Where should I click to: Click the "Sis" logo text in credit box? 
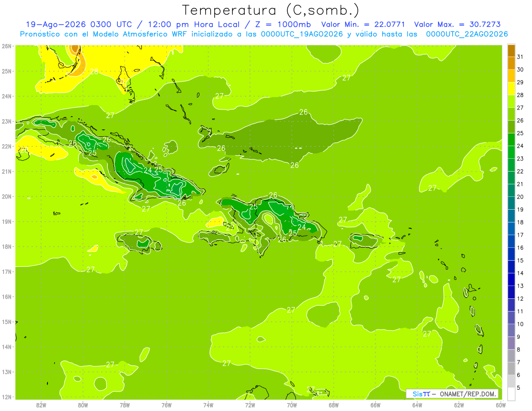pos(418,394)
